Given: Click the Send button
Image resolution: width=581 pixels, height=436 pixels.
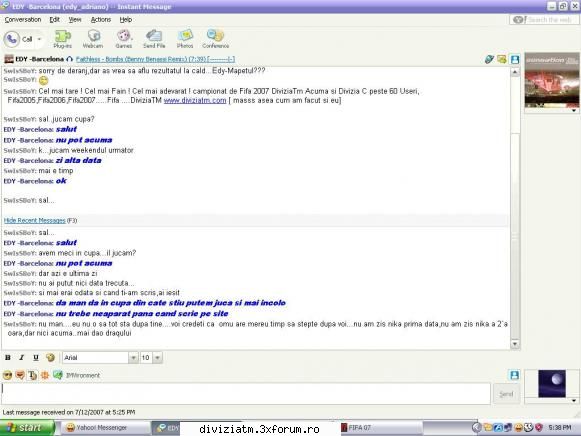Looking at the screenshot, I should pos(506,394).
